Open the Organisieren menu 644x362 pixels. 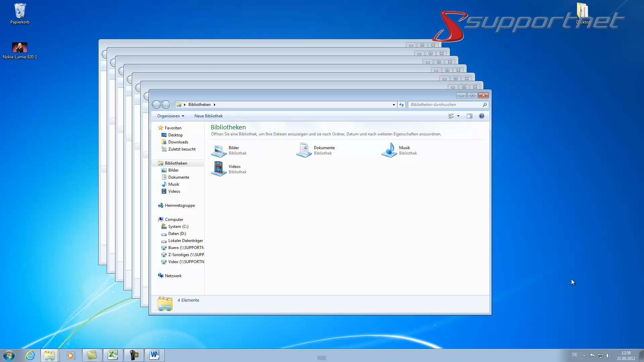tap(171, 116)
